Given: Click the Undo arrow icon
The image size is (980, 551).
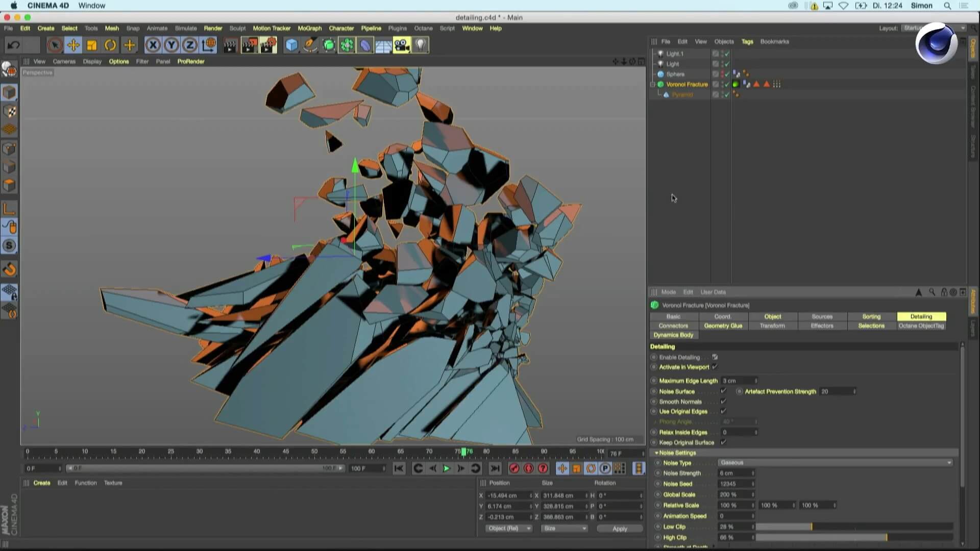Looking at the screenshot, I should [x=14, y=45].
